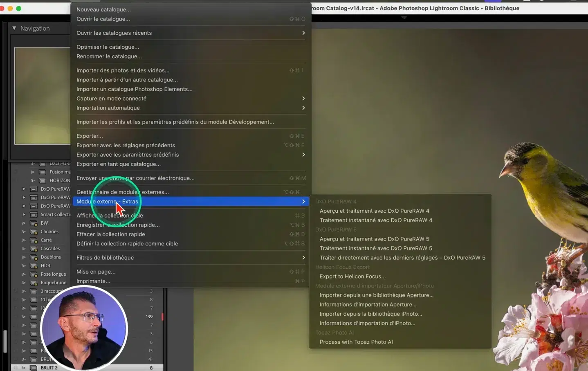The height and width of the screenshot is (371, 588).
Task: Click the 3 raccourcis collection icon
Action: click(x=34, y=291)
